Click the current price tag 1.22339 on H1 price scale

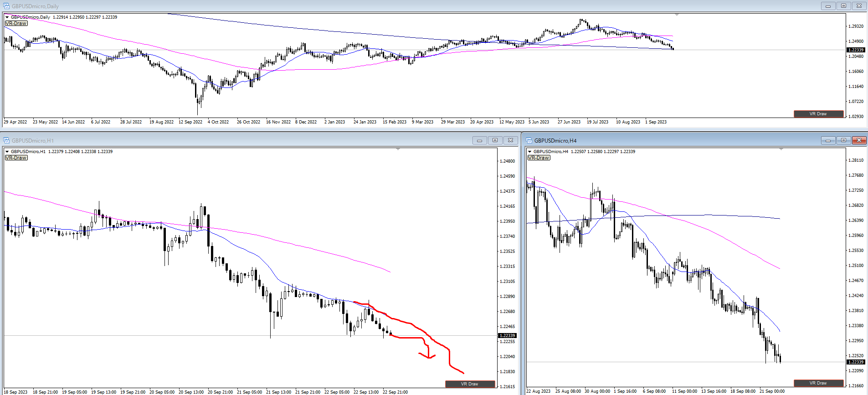tap(507, 335)
